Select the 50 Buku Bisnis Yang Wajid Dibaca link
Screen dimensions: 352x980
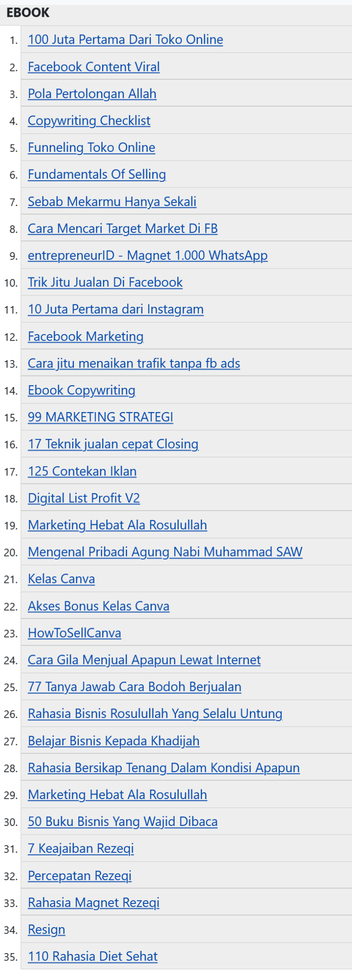click(x=123, y=822)
